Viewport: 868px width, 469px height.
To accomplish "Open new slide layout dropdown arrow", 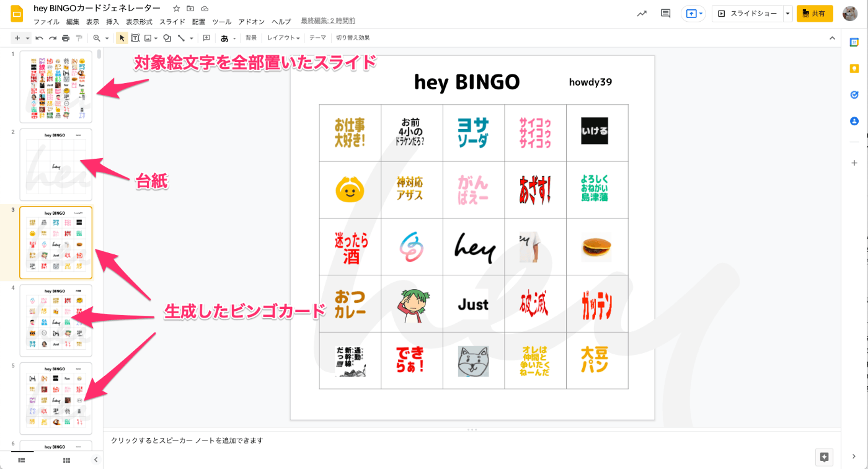I will 28,38.
